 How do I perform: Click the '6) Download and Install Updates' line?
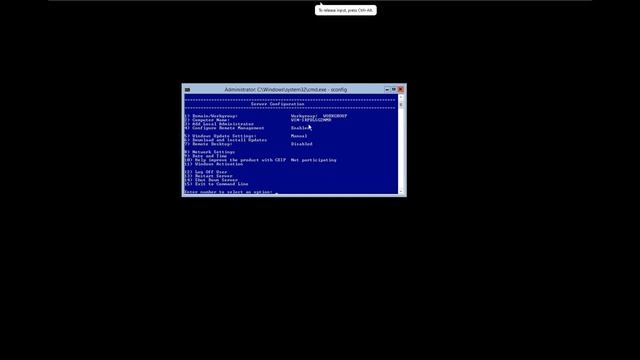click(x=225, y=140)
